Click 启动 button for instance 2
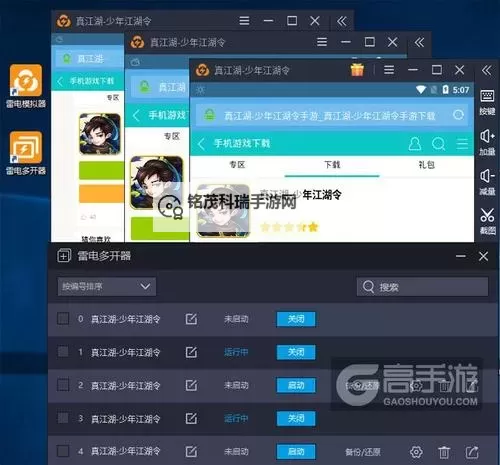 tap(296, 385)
